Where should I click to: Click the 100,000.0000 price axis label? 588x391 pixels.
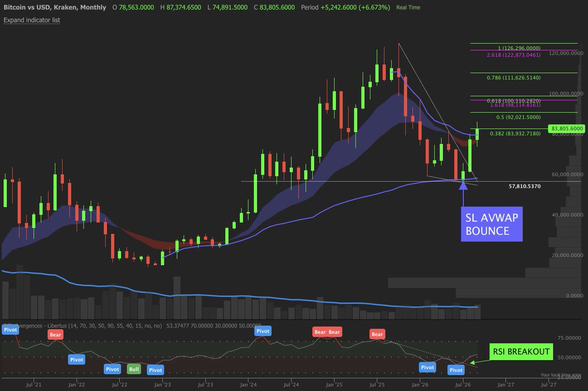(x=567, y=93)
